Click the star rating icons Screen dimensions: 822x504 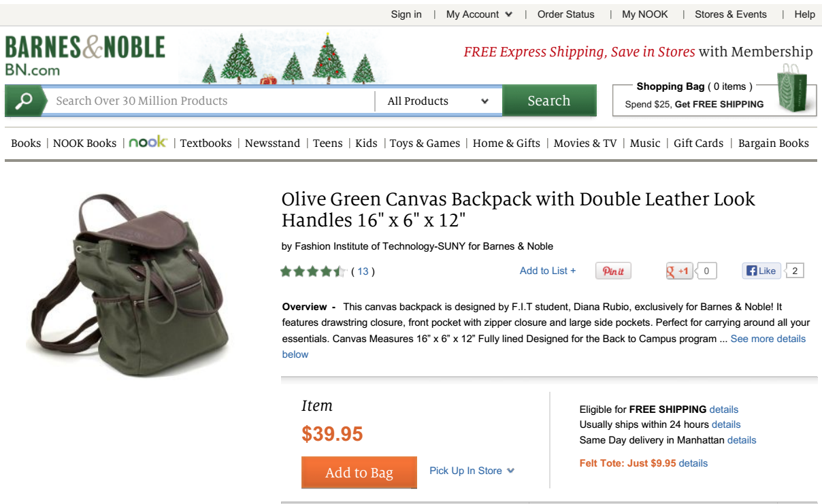point(313,271)
